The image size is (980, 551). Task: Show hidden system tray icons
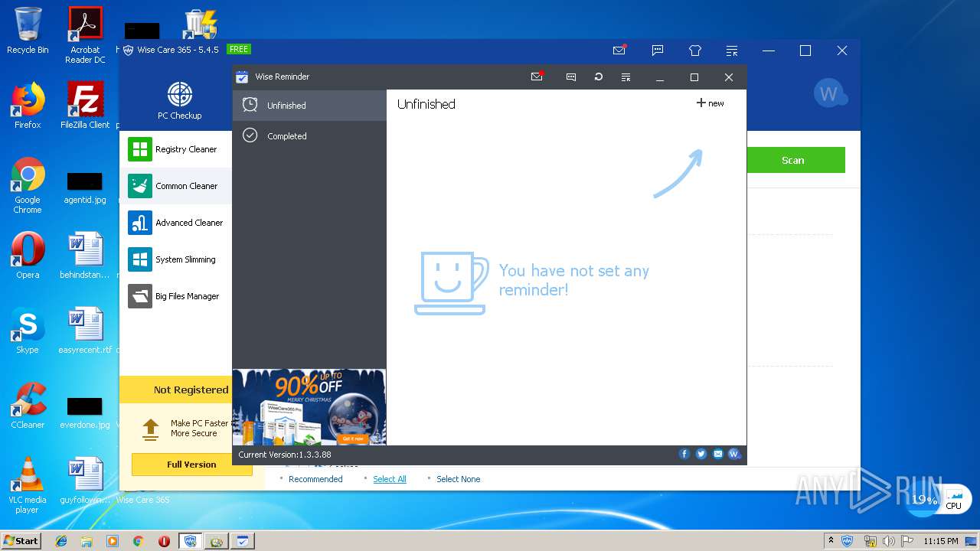coord(831,540)
